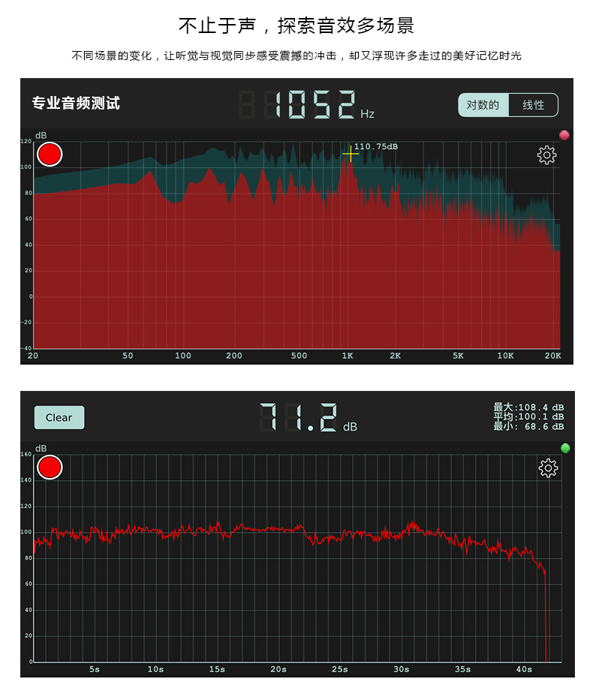Click the pink status indicator dot
This screenshot has width=593, height=700.
[x=564, y=135]
